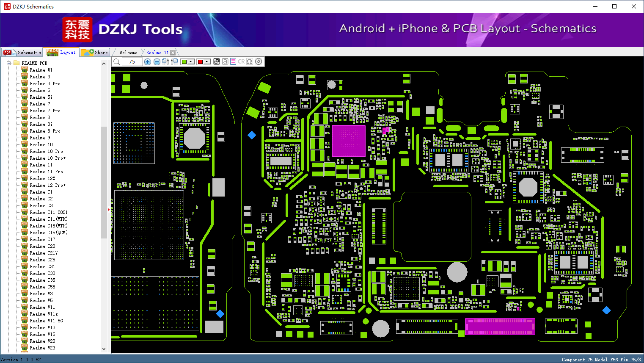
Task: Select Realme V11 5G entry
Action: pyautogui.click(x=46, y=321)
